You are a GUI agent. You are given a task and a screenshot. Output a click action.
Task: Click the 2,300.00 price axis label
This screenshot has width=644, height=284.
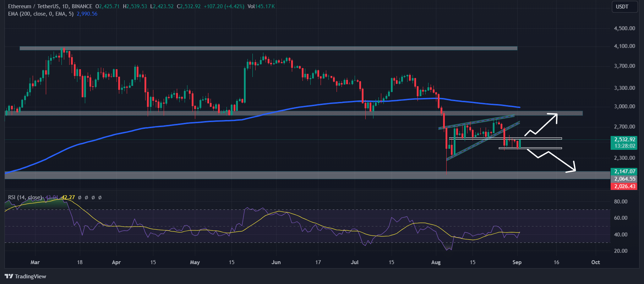tap(624, 158)
